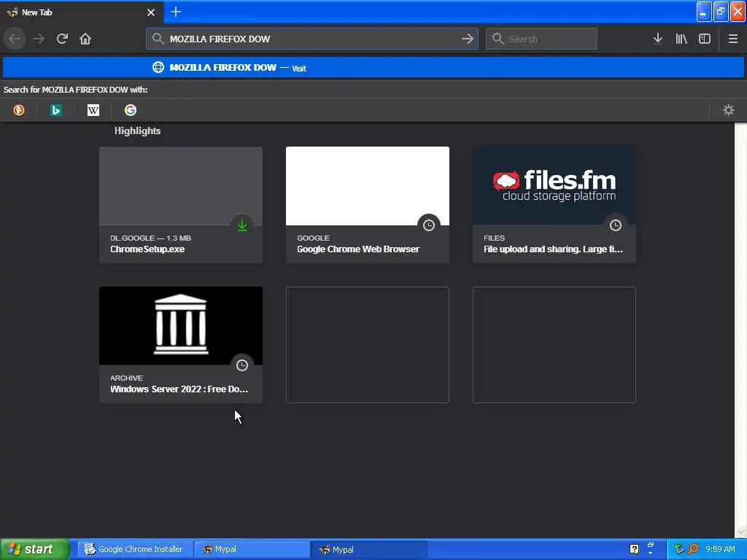Switch to the first Mypal taskbar button

tap(252, 549)
